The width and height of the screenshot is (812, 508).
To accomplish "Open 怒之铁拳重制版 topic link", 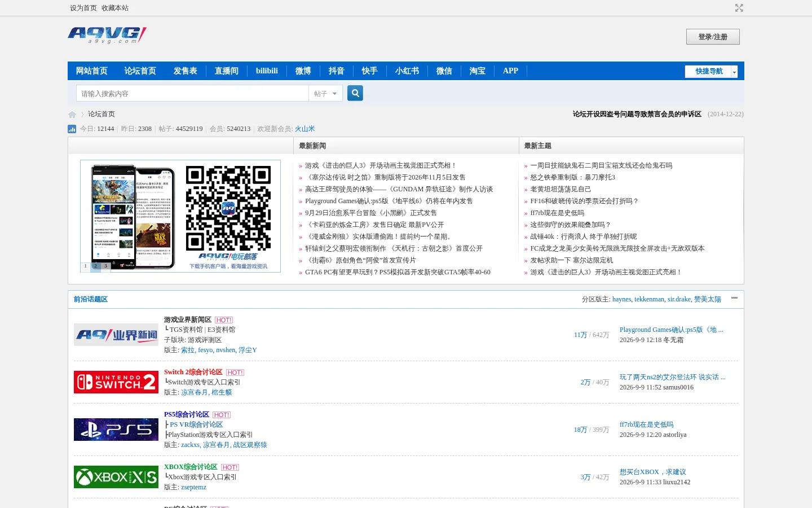I will (573, 177).
